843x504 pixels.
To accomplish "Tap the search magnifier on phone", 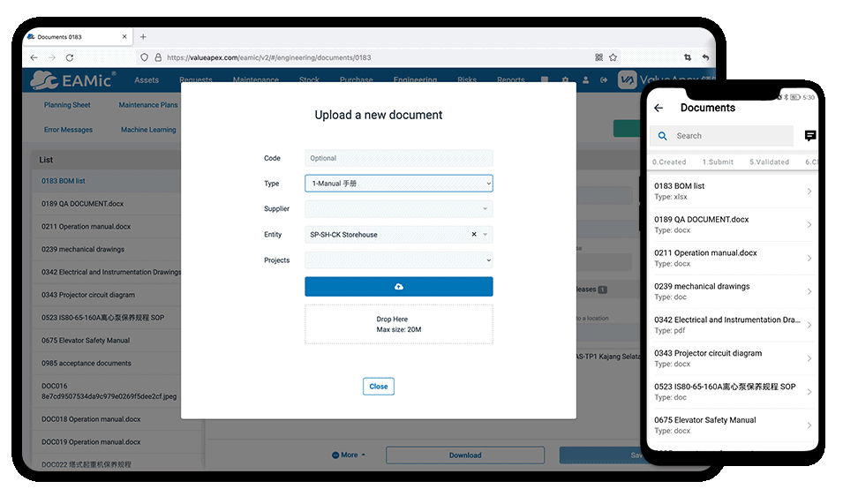I will tap(663, 136).
